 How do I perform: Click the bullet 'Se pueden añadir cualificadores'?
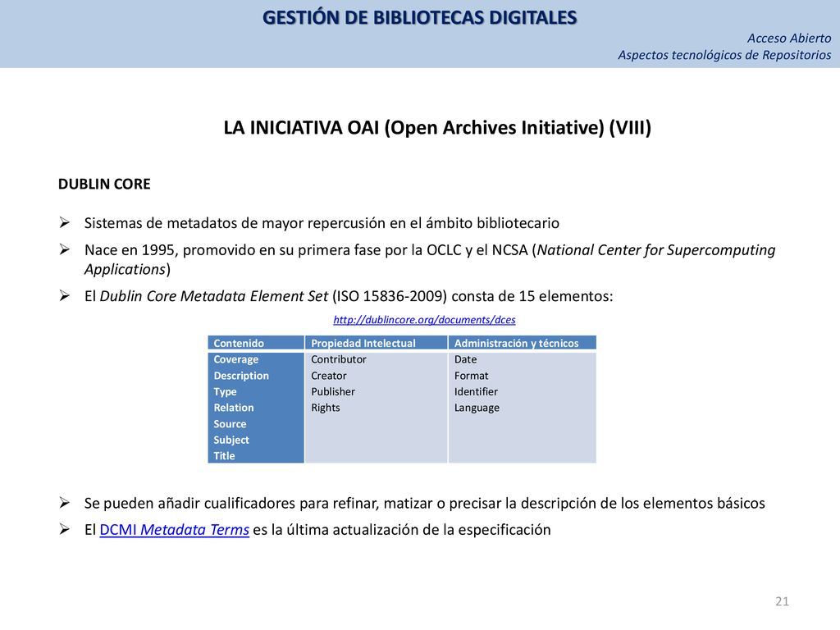pos(424,503)
